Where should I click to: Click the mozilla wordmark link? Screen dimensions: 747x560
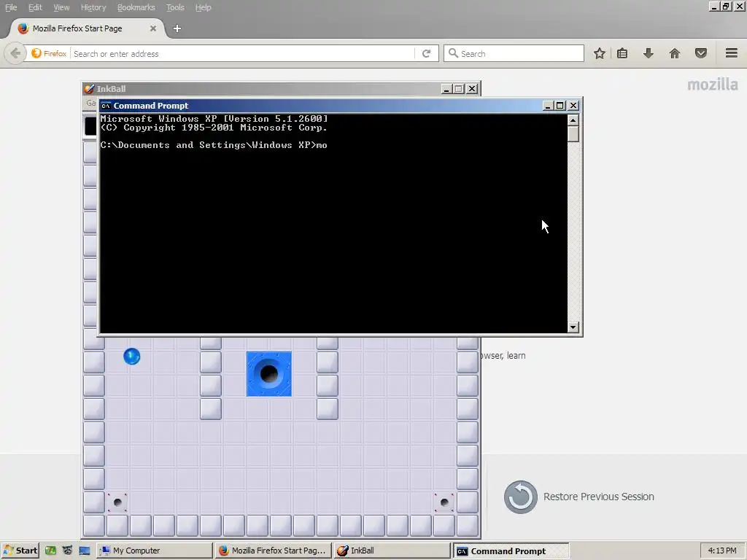712,85
